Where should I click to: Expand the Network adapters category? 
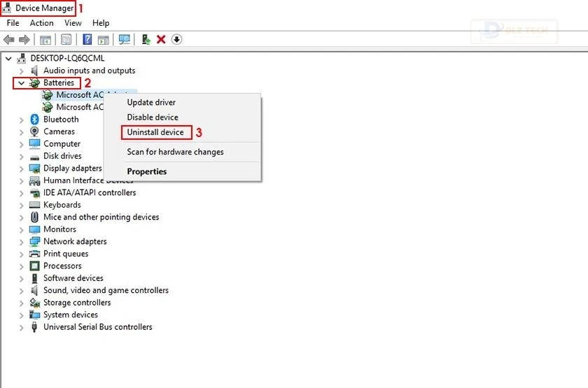(21, 241)
